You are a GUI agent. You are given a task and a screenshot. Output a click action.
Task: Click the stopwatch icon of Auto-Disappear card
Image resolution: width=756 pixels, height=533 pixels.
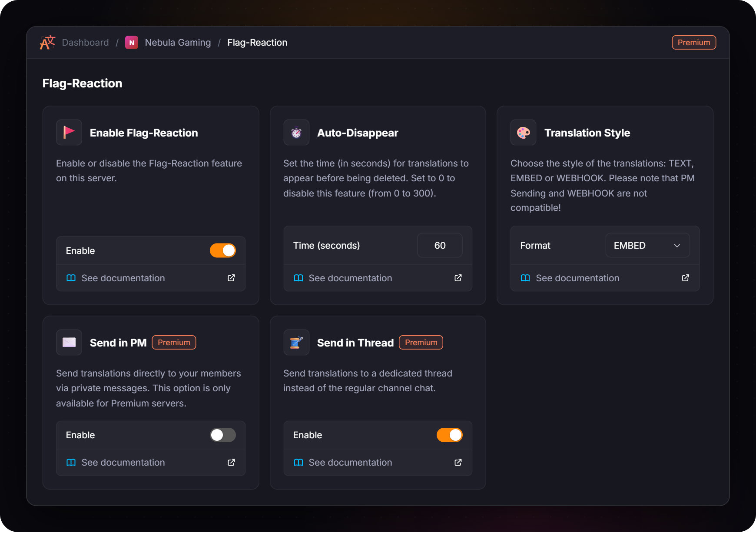point(296,132)
